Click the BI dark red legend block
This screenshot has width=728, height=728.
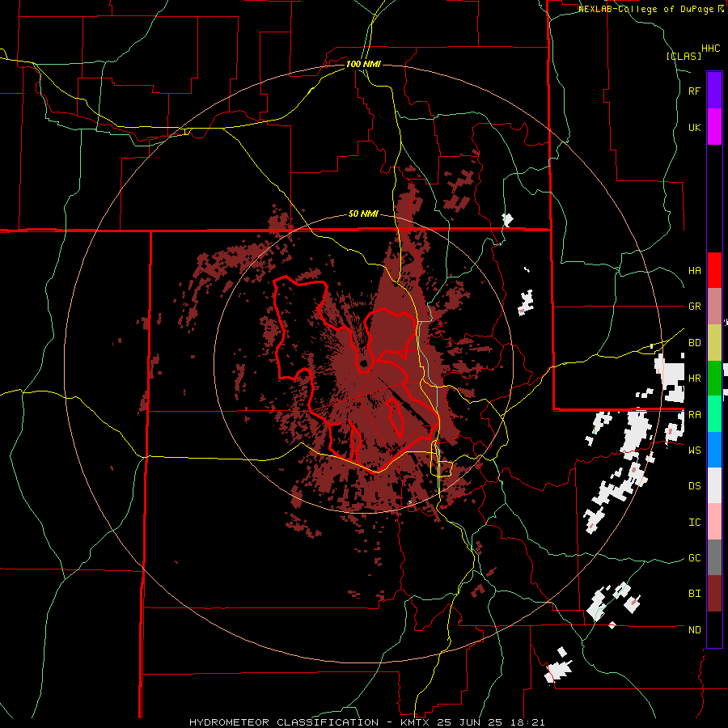pos(714,594)
